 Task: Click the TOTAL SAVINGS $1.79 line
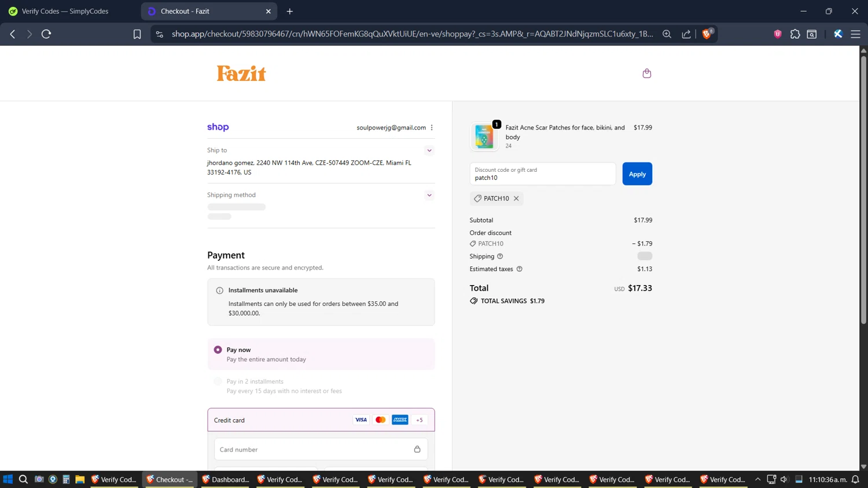pos(507,301)
